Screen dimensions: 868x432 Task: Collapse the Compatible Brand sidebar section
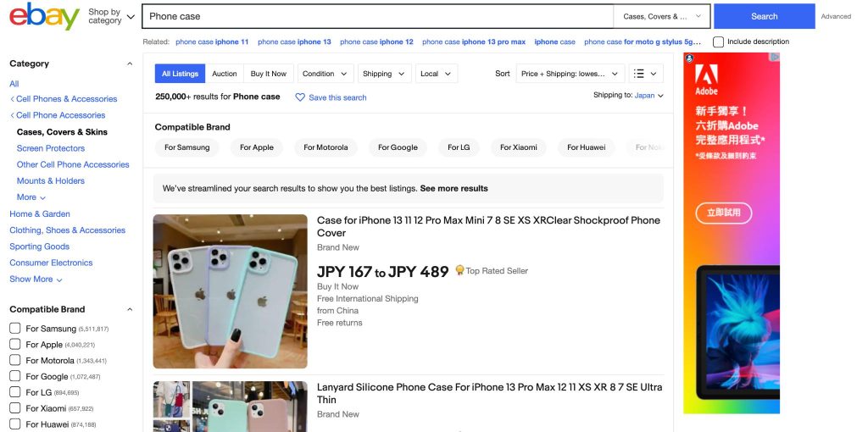click(x=130, y=309)
